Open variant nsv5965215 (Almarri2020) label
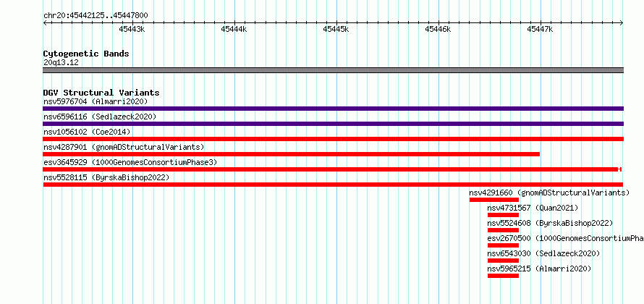This screenshot has width=644, height=304. click(x=539, y=269)
